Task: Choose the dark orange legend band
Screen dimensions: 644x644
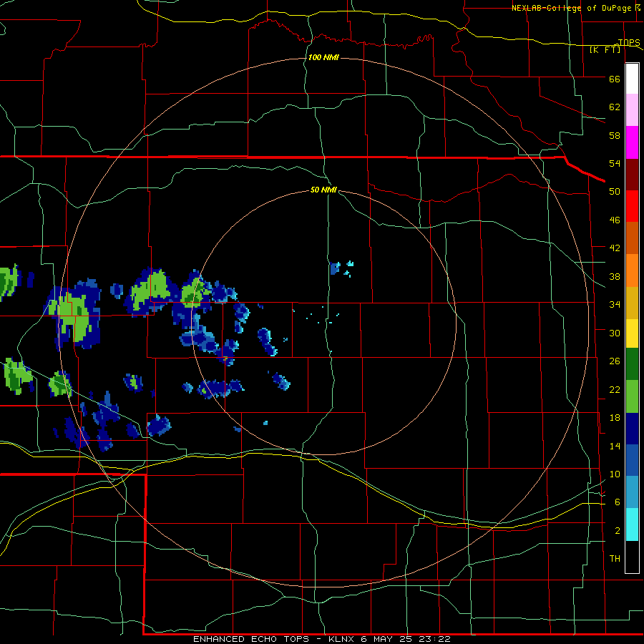Action: point(632,238)
